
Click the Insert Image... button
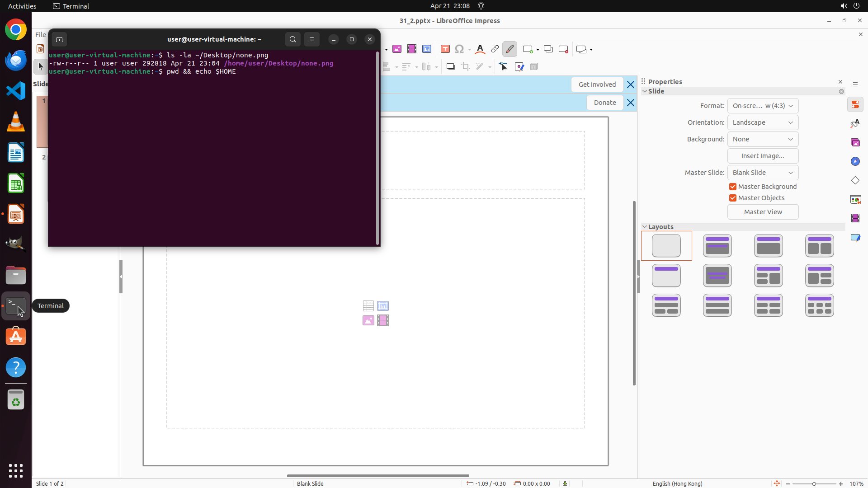coord(763,156)
